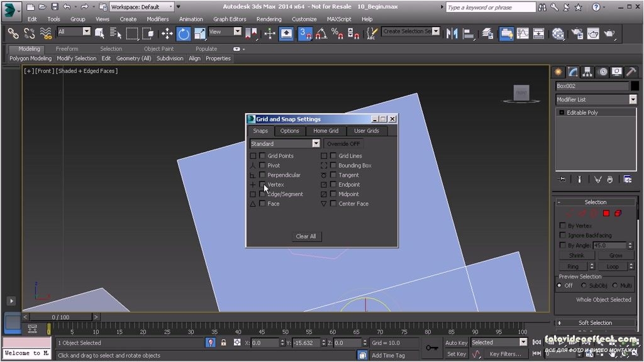Screen dimensions: 644x362
Task: Open the Freeform ribbon tab
Action: coord(67,49)
